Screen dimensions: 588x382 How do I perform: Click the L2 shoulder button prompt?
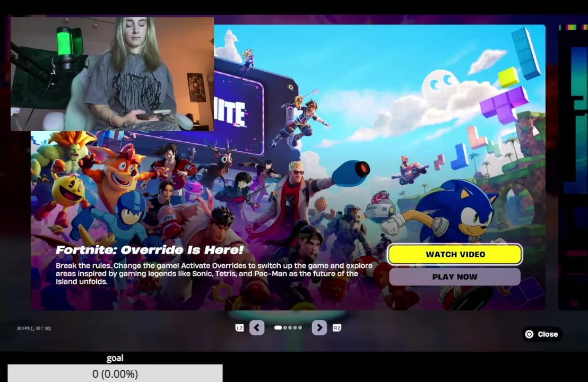tap(240, 328)
